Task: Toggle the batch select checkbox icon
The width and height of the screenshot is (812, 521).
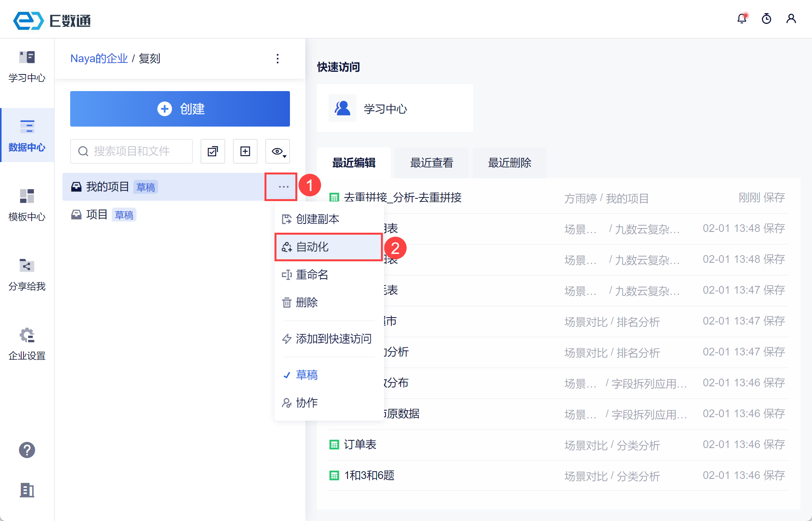Action: [213, 151]
